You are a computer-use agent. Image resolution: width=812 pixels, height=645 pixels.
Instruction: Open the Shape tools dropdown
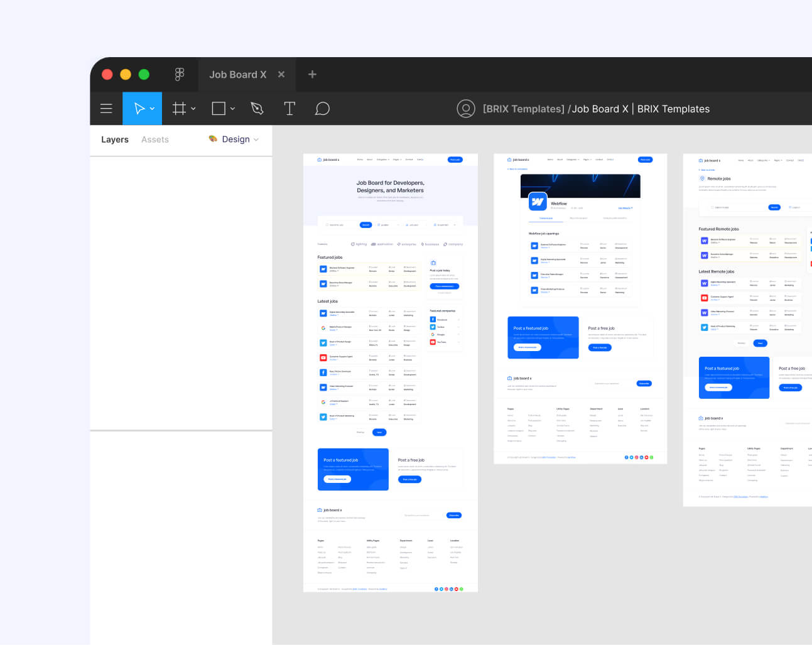231,108
